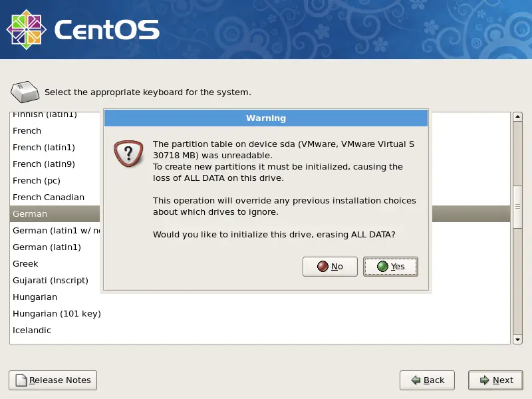Confirm drive initialization with Yes button
The width and height of the screenshot is (532, 399).
[390, 267]
